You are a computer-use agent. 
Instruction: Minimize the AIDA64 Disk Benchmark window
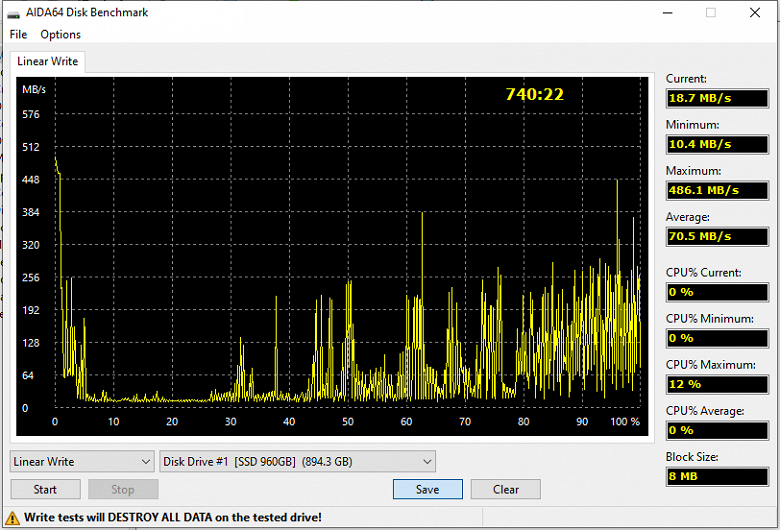(x=668, y=12)
